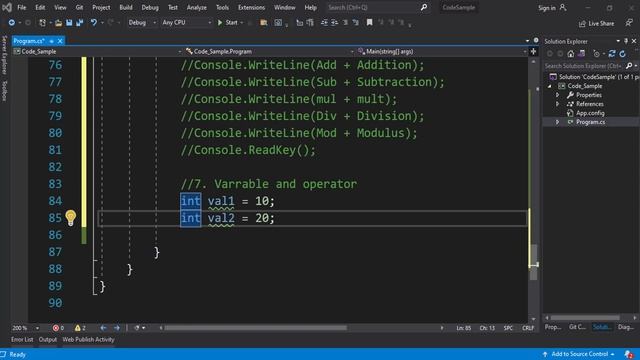Open the Extensions menu
This screenshot has height=360, width=640.
point(251,7)
